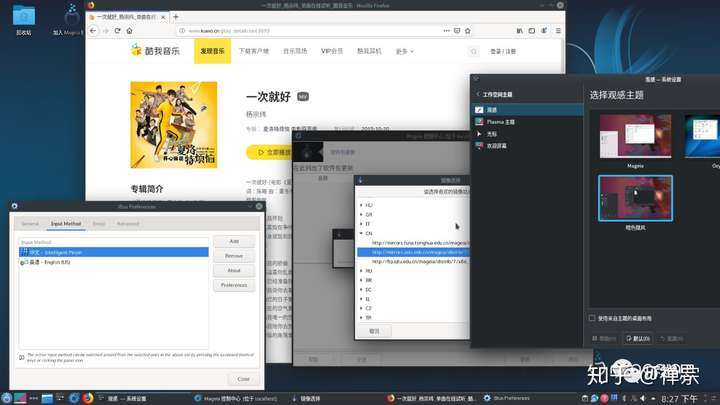Open Firefox library icon in toolbar
This screenshot has width=720, height=405.
coord(519,31)
